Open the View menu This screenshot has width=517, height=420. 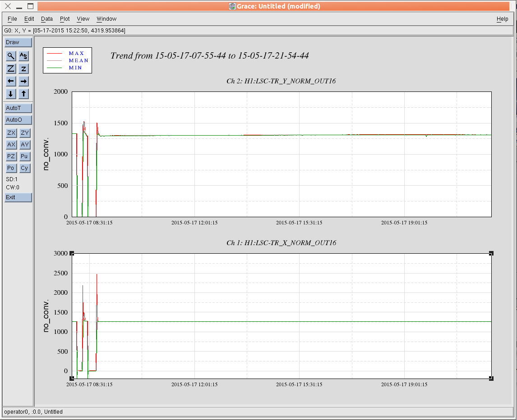pyautogui.click(x=83, y=19)
